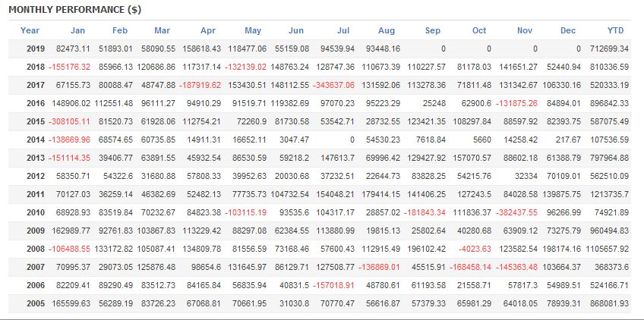Screen dimensions: 644x320
Task: Click the 2011 YTD total 1213735.7
Action: coord(608,195)
